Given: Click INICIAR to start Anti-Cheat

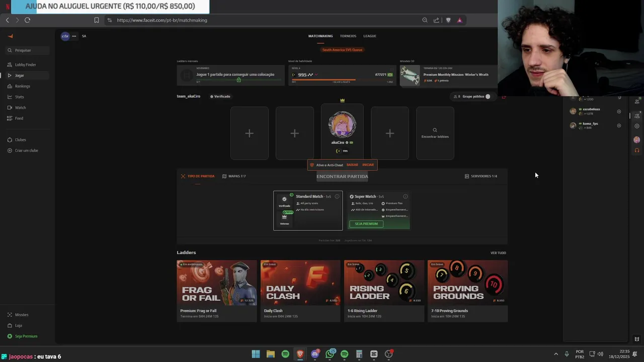Looking at the screenshot, I should 368,165.
